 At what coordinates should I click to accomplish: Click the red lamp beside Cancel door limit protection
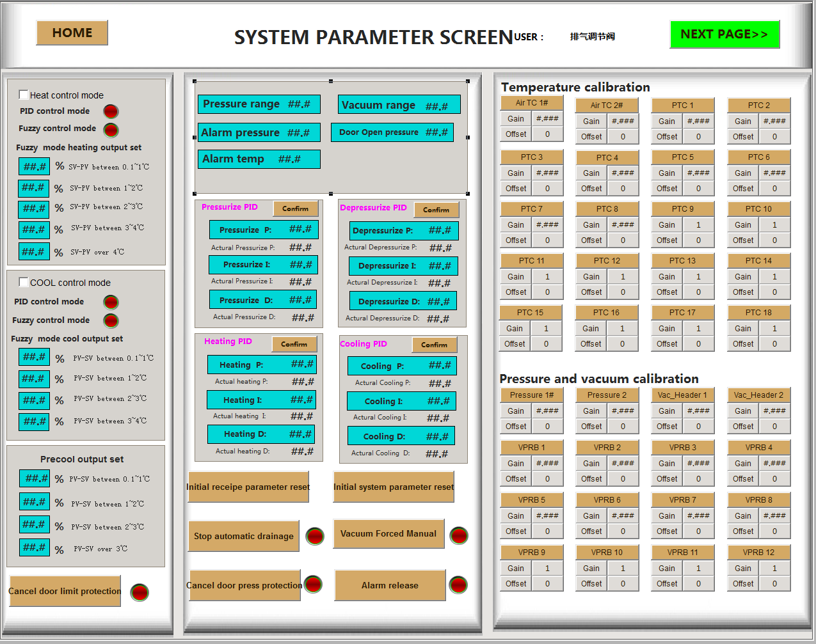(x=140, y=592)
